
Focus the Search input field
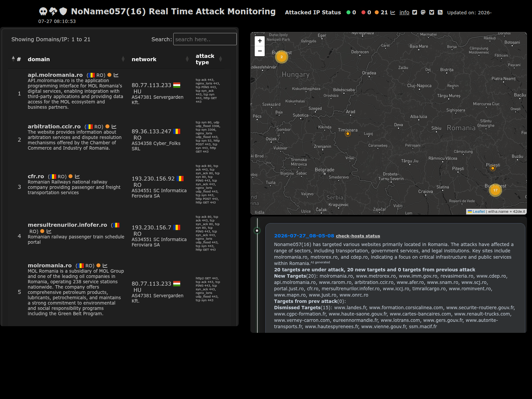coord(205,39)
